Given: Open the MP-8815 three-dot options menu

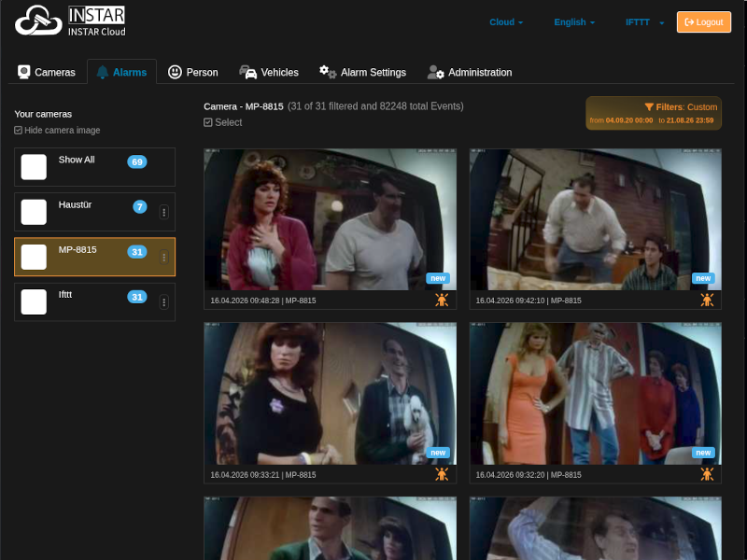Looking at the screenshot, I should 164,258.
